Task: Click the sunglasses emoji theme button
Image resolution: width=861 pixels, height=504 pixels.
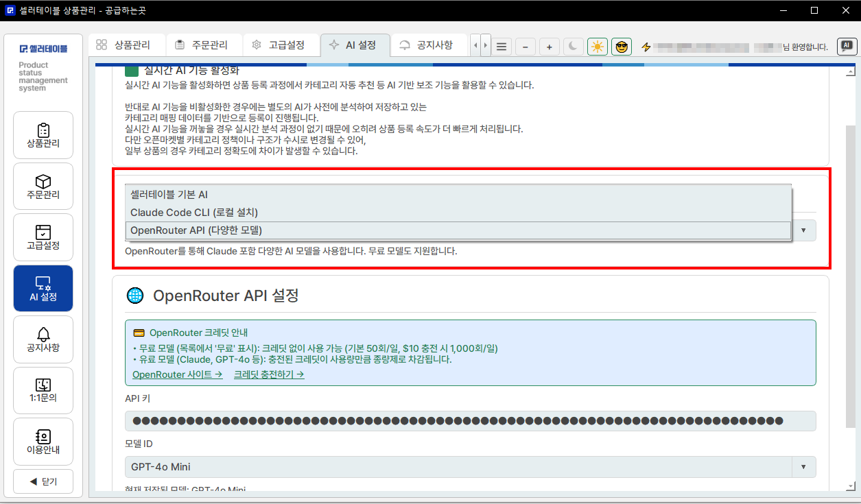Action: (622, 47)
